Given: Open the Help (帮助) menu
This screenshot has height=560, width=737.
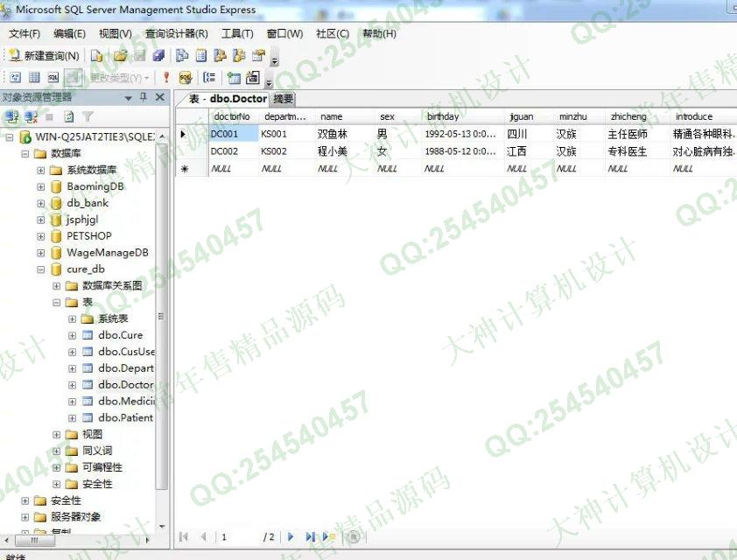Looking at the screenshot, I should tap(379, 34).
